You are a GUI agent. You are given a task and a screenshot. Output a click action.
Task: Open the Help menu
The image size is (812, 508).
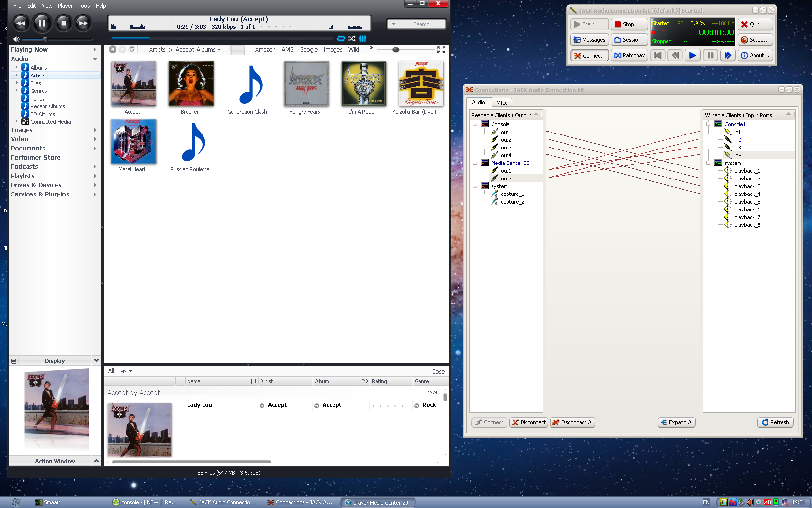point(101,6)
